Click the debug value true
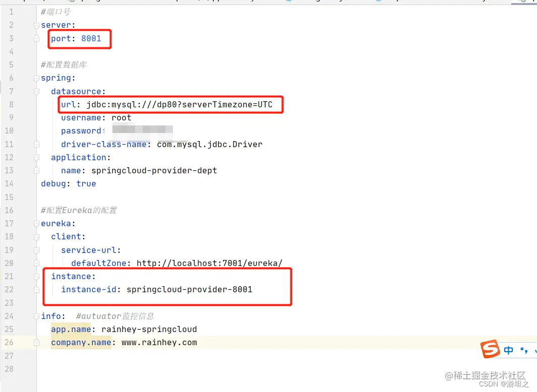This screenshot has height=392, width=537. coord(86,184)
